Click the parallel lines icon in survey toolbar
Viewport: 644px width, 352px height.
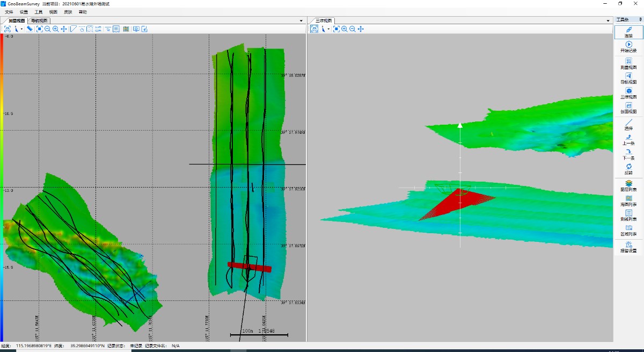tap(98, 29)
